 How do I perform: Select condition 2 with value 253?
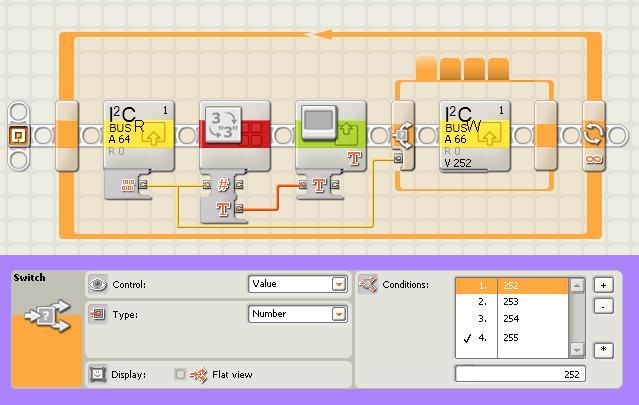[512, 302]
